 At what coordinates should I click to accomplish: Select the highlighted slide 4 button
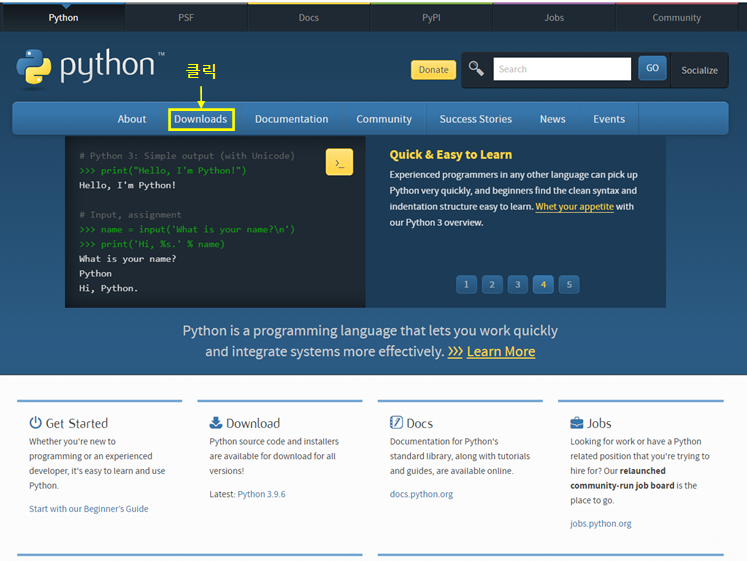543,285
